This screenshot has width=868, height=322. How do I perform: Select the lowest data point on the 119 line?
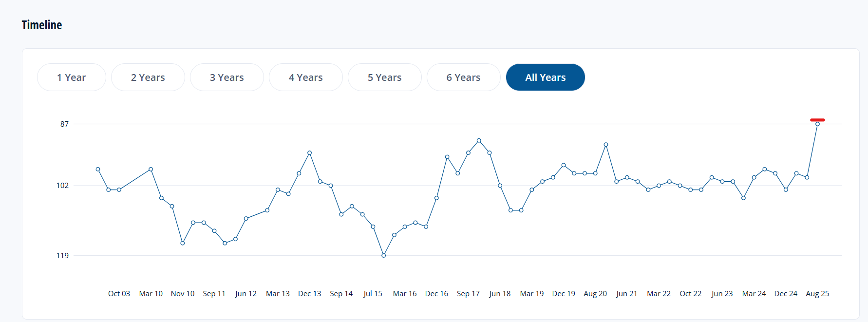tap(383, 255)
